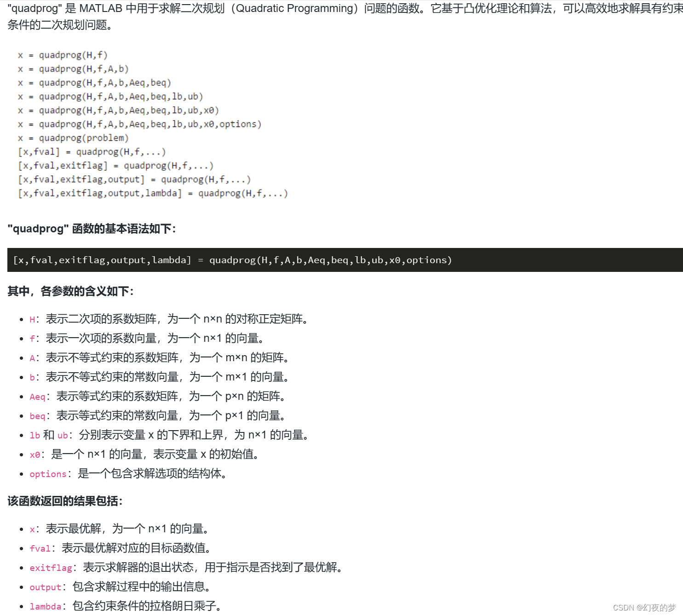This screenshot has height=616, width=683.
Task: Select the heading quadprog 函数的基本语法如下
Action: [92, 229]
